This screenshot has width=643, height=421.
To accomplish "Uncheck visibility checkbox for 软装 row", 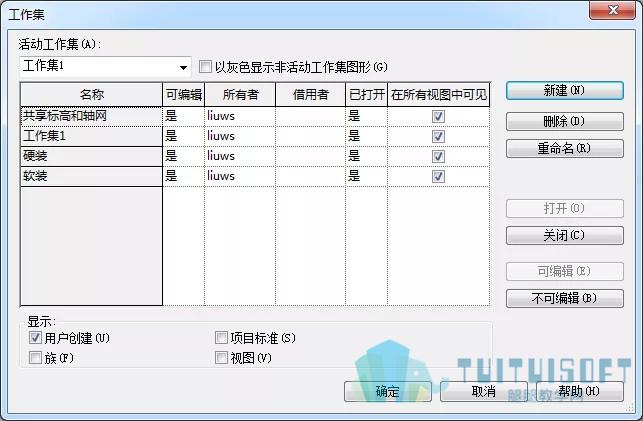I will tap(438, 176).
